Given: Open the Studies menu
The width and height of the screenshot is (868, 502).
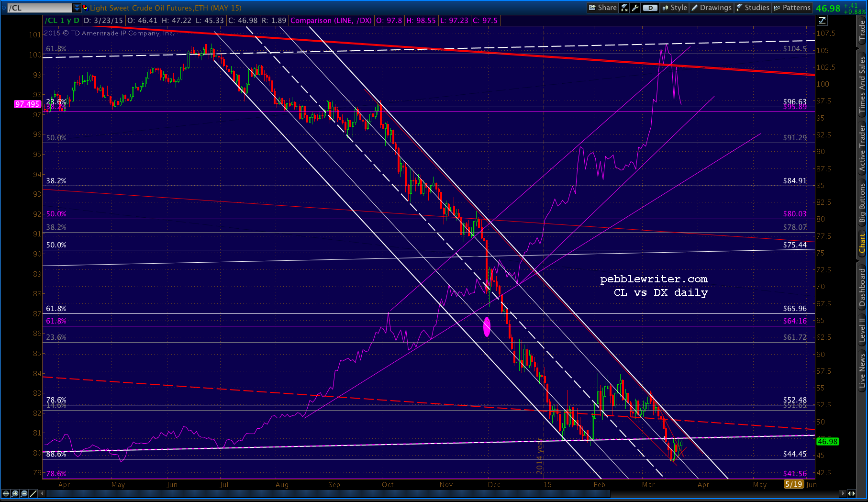Looking at the screenshot, I should (x=753, y=8).
